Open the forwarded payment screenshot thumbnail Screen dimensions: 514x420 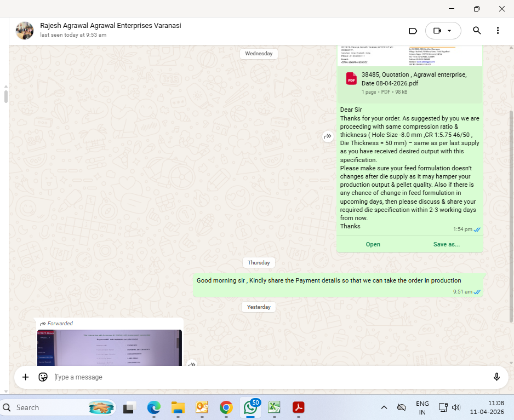pos(109,347)
